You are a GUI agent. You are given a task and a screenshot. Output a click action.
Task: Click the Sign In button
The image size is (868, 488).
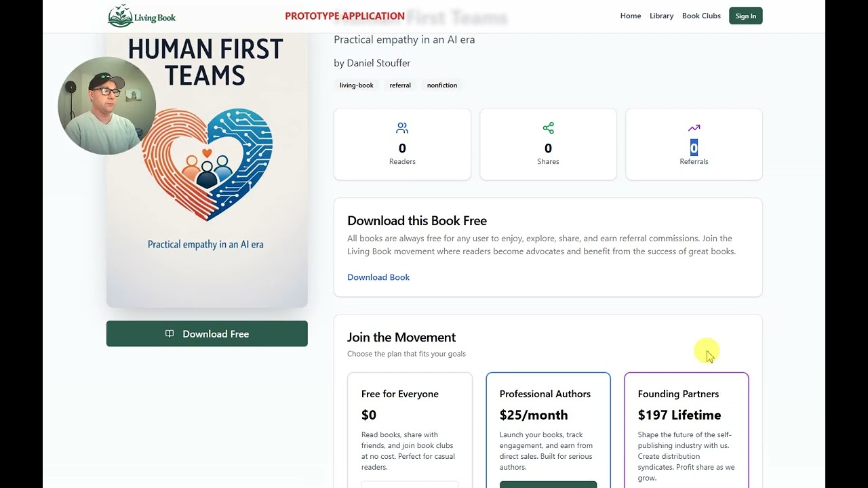point(745,16)
